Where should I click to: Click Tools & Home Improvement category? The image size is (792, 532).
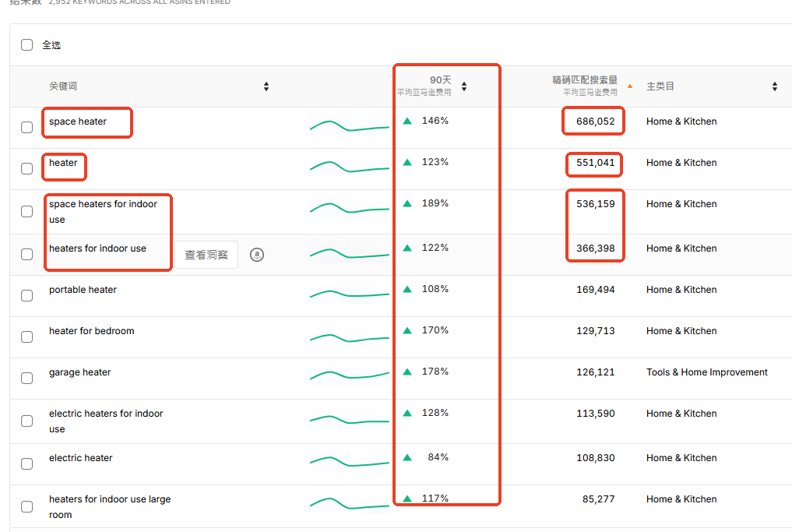(x=706, y=372)
